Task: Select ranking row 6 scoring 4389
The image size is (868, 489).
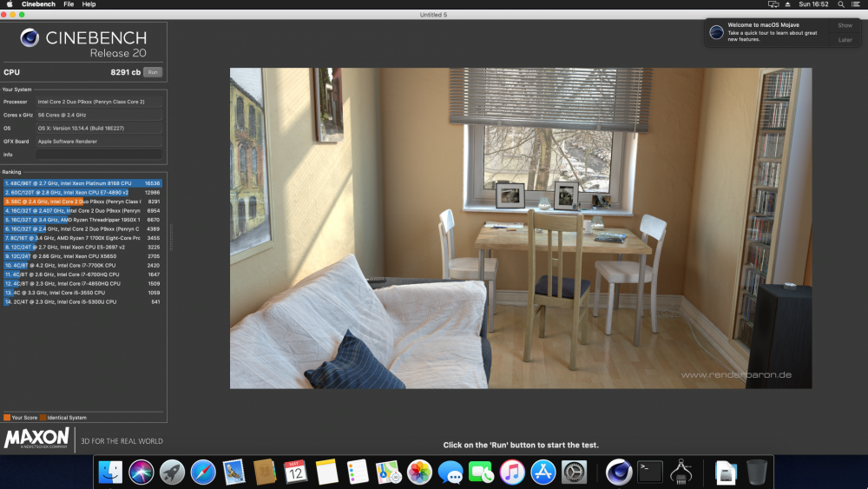Action: pyautogui.click(x=82, y=228)
